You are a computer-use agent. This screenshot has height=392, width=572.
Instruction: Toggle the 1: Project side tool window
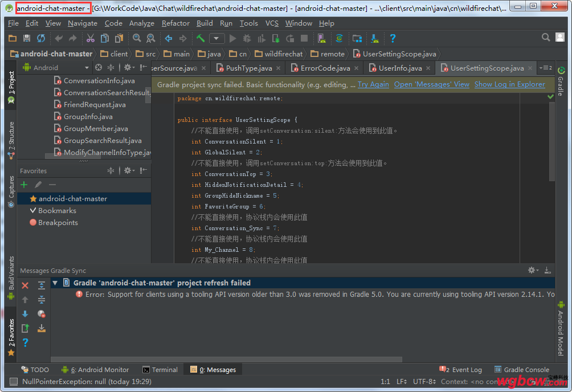[x=11, y=88]
